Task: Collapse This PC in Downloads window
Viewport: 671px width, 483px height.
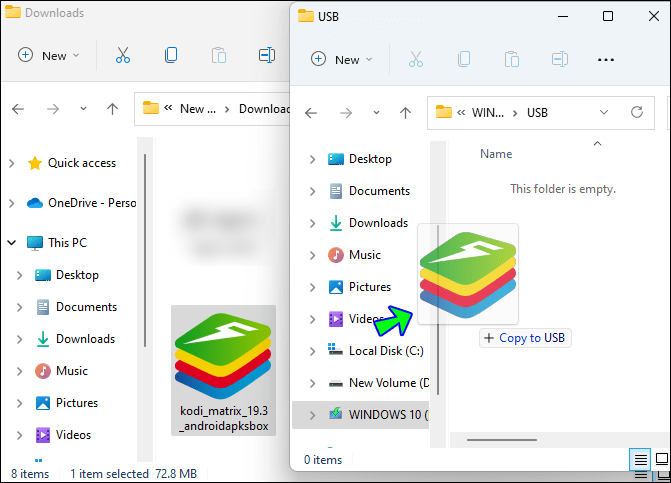Action: click(x=12, y=243)
